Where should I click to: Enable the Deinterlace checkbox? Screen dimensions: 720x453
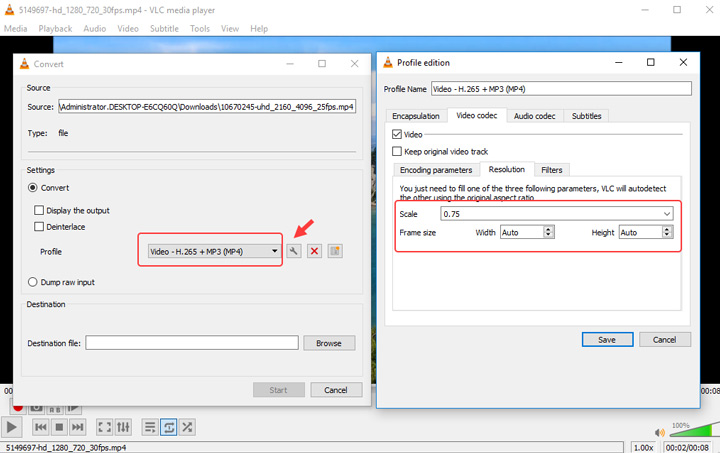(x=39, y=227)
